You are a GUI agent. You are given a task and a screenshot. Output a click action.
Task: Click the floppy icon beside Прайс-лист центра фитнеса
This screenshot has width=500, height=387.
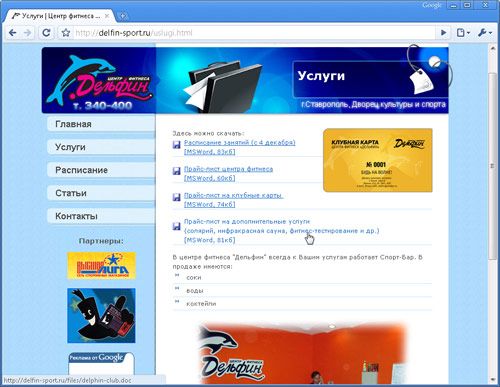[x=176, y=171]
